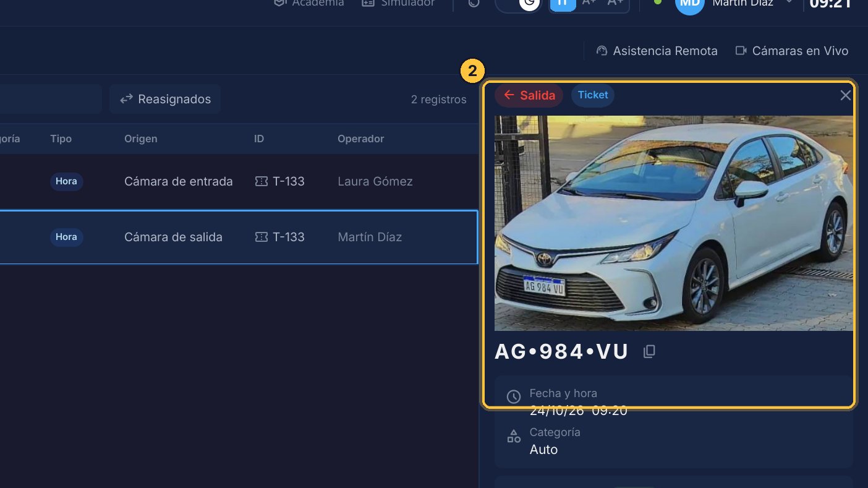Click the Hora badge in the Cámara de entrada row

[x=66, y=181]
